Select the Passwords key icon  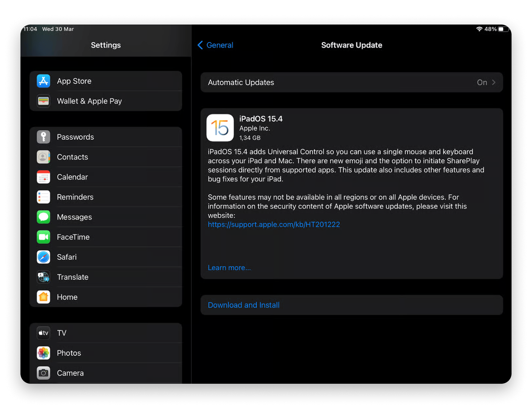point(43,137)
